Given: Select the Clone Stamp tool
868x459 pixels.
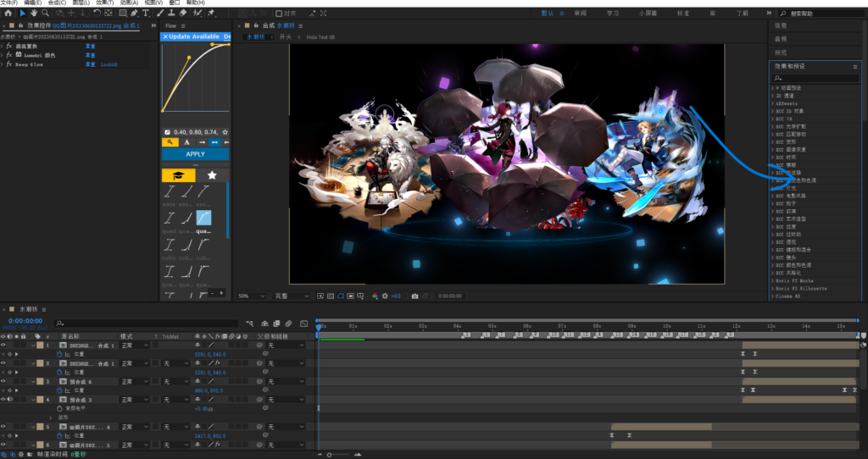Looking at the screenshot, I should click(x=171, y=14).
